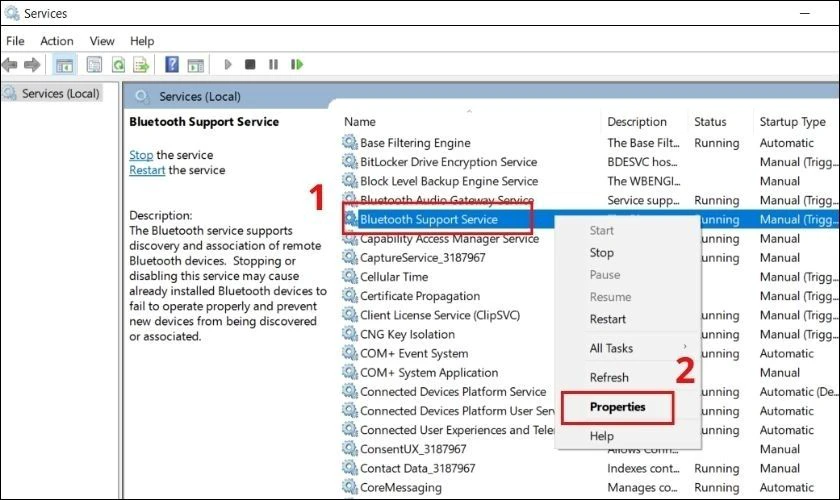Sort by the Startup Type column header
The height and width of the screenshot is (500, 840).
792,122
